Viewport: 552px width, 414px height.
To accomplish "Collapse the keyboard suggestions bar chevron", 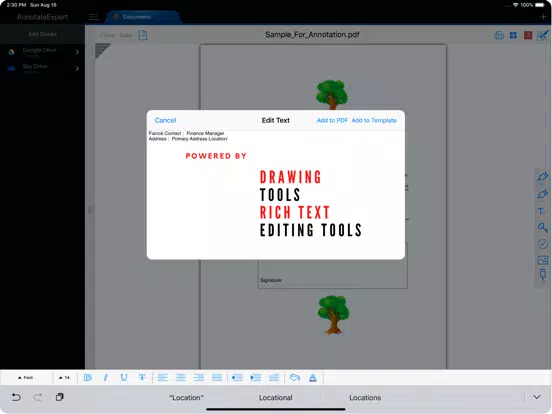I will click(537, 397).
